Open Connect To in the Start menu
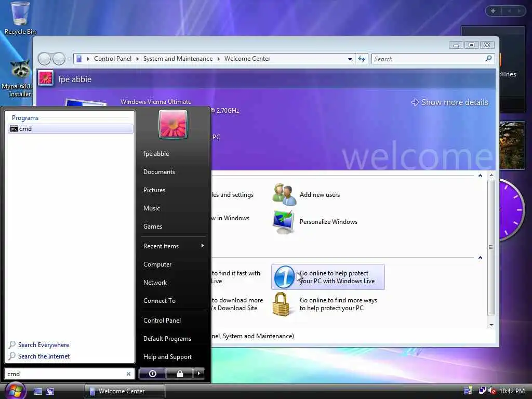The image size is (532, 399). click(159, 301)
